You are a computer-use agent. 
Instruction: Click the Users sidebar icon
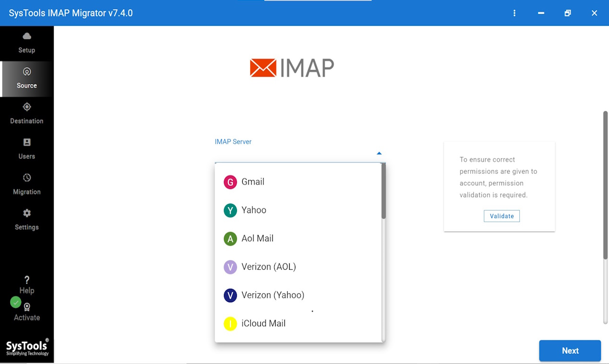click(x=26, y=143)
